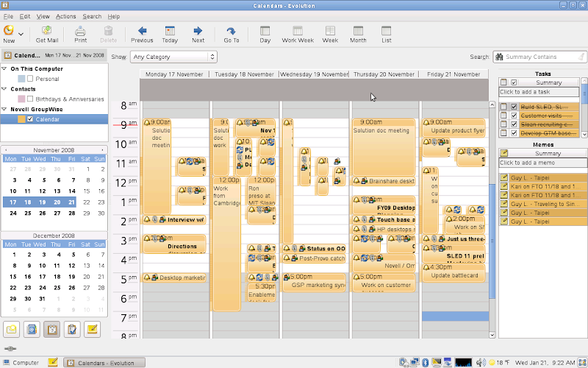The image size is (588, 368).
Task: Uncheck the Novell GroupWise Calendar checkbox
Action: [x=30, y=119]
